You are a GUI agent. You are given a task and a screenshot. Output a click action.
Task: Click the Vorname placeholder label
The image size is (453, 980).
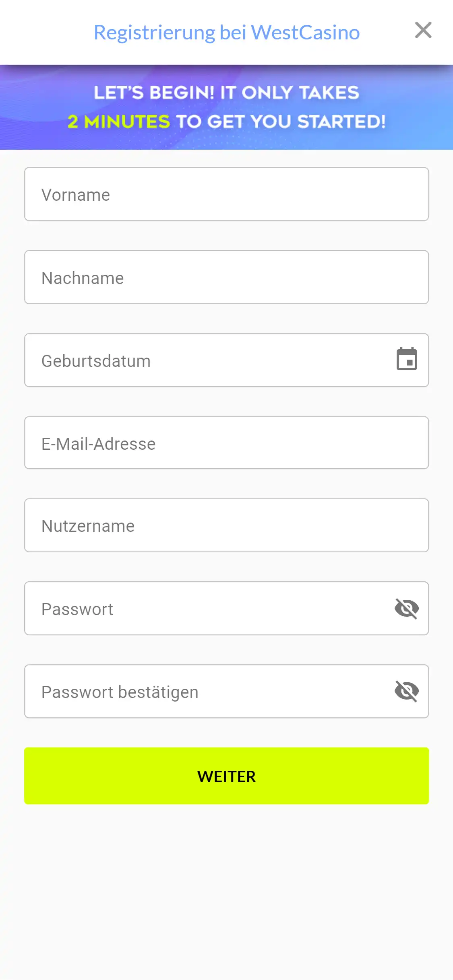click(x=76, y=195)
